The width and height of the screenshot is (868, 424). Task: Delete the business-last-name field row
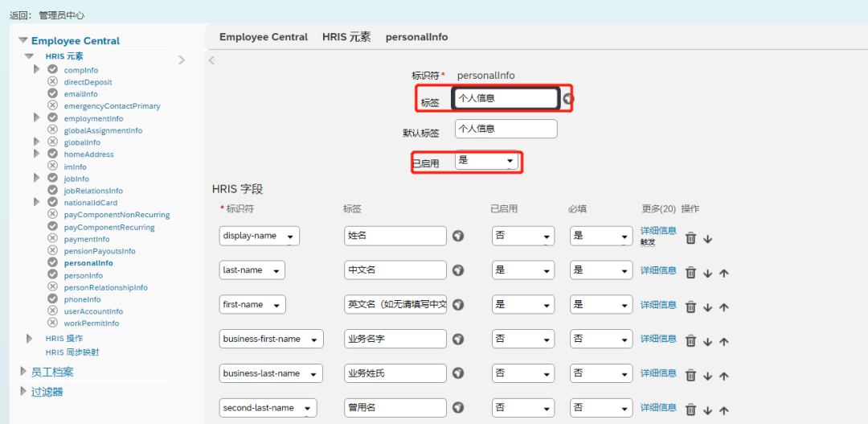pyautogui.click(x=691, y=375)
